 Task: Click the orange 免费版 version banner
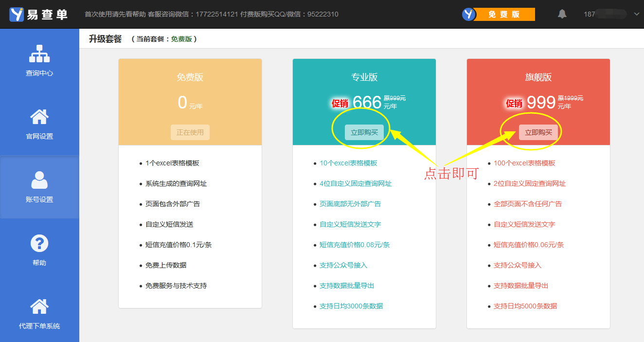504,15
